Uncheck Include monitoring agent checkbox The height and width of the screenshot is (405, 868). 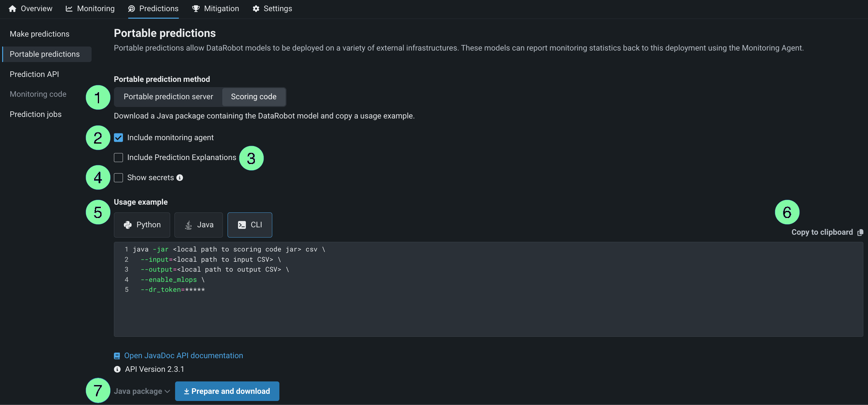coord(118,138)
